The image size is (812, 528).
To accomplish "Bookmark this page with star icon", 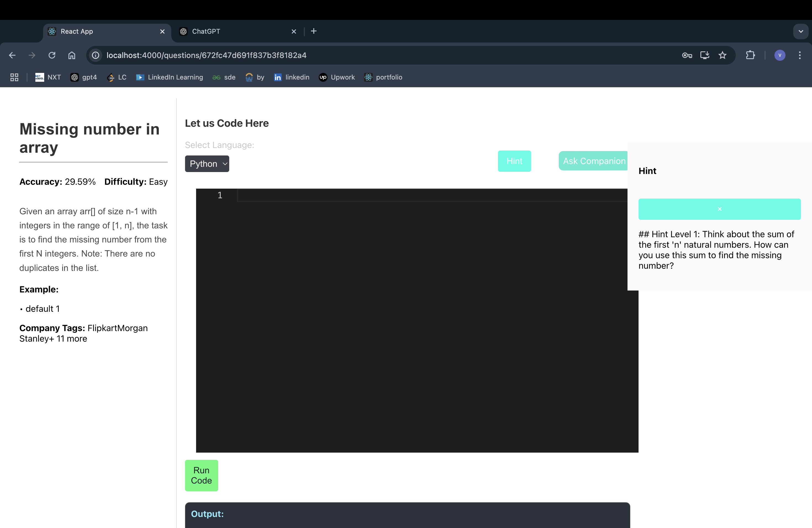I will tap(722, 55).
